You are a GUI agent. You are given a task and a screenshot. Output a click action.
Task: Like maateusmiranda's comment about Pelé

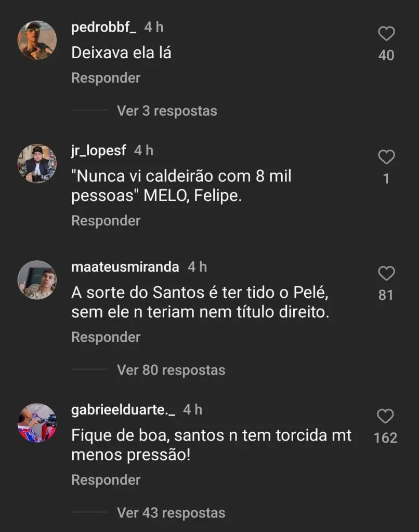(386, 273)
